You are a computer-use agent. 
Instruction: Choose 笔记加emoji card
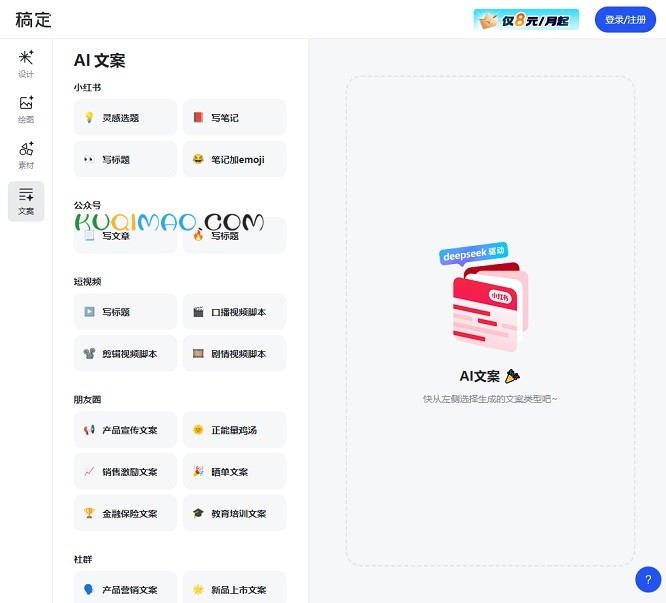point(234,159)
